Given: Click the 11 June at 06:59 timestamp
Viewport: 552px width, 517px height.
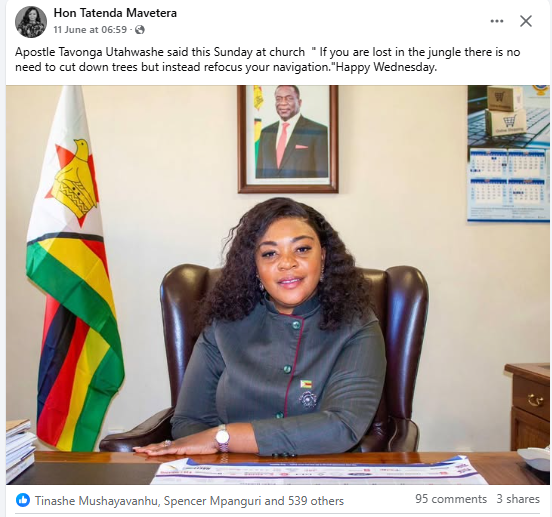Looking at the screenshot, I should pos(90,30).
